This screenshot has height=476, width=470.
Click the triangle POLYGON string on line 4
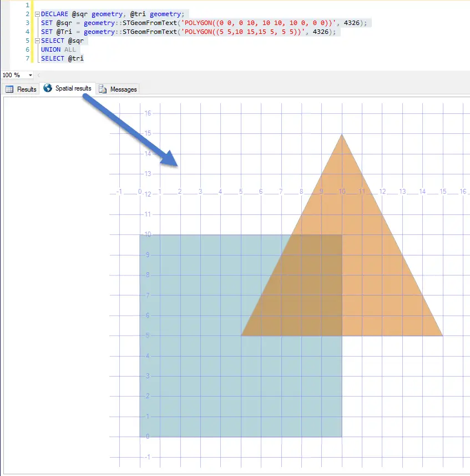pos(242,32)
